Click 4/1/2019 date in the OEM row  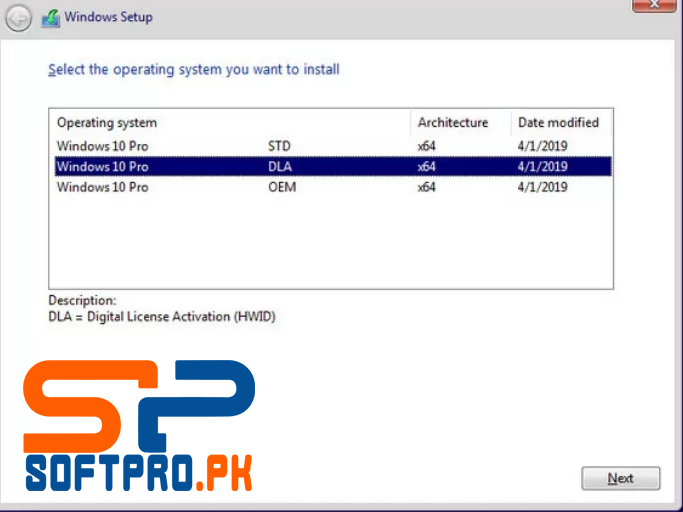[542, 187]
